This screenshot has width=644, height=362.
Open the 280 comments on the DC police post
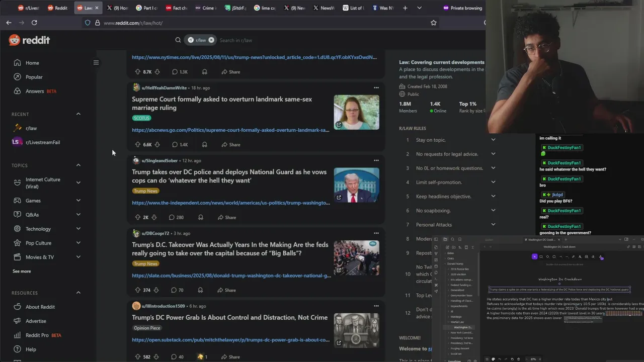(x=176, y=217)
